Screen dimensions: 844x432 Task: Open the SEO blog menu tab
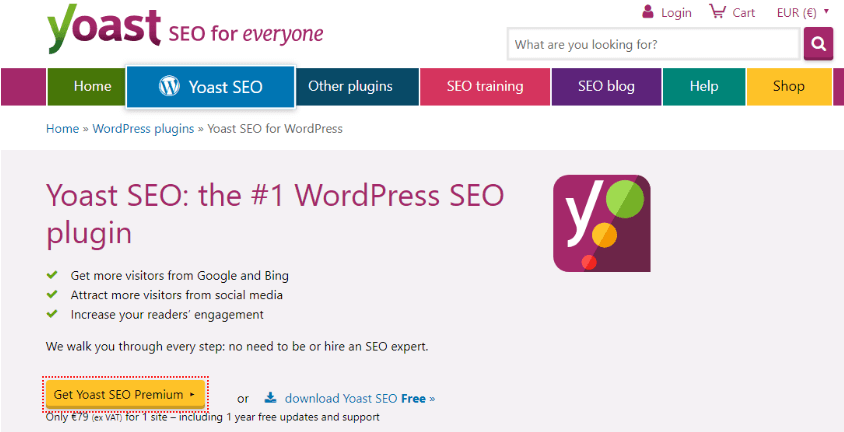[x=606, y=87]
